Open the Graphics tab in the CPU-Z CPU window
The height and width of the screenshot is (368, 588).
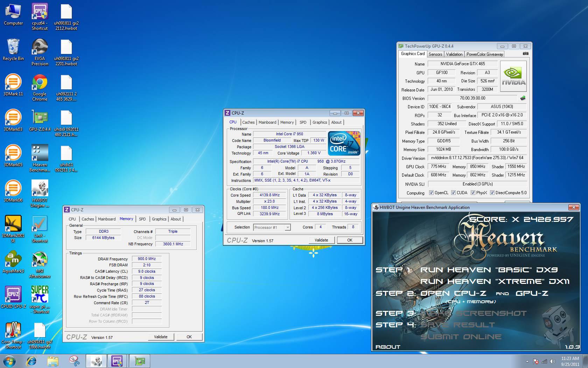[320, 122]
